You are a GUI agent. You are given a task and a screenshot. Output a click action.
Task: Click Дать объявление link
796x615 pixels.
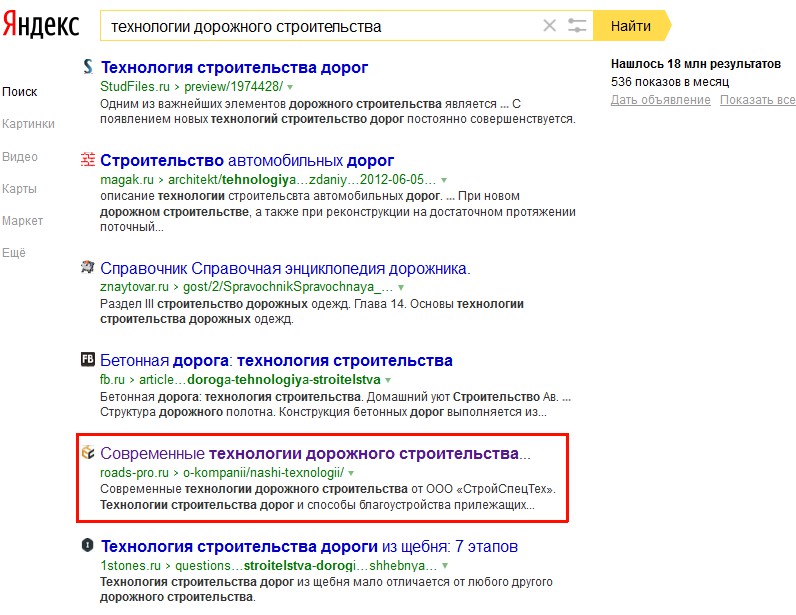click(660, 100)
